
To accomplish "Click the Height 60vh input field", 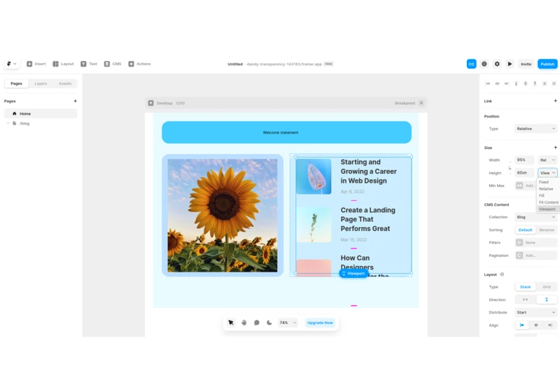I will pos(524,173).
